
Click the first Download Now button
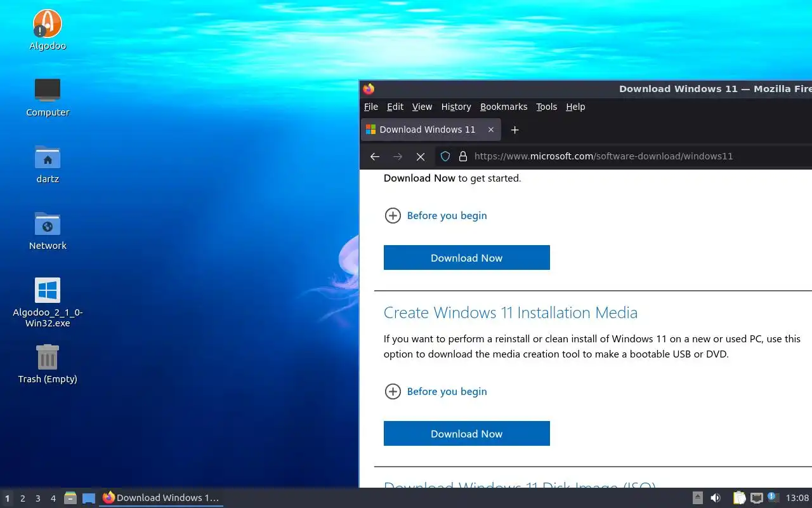[467, 258]
